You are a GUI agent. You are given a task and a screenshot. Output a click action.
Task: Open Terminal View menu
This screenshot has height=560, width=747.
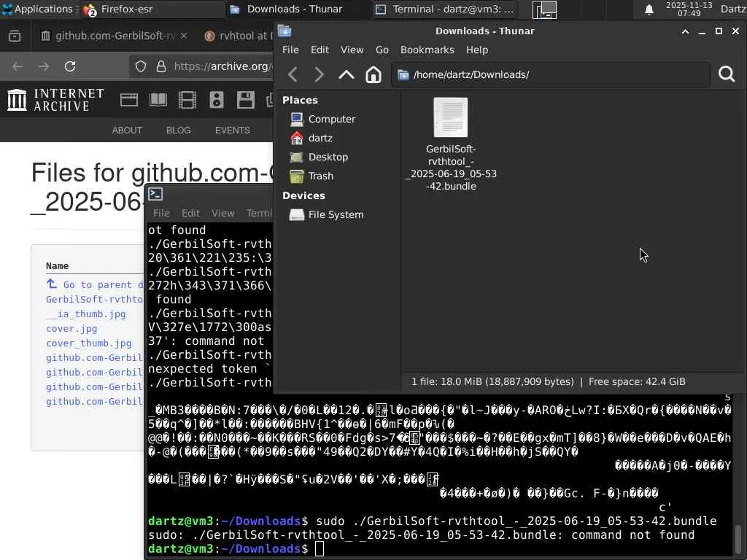223,214
